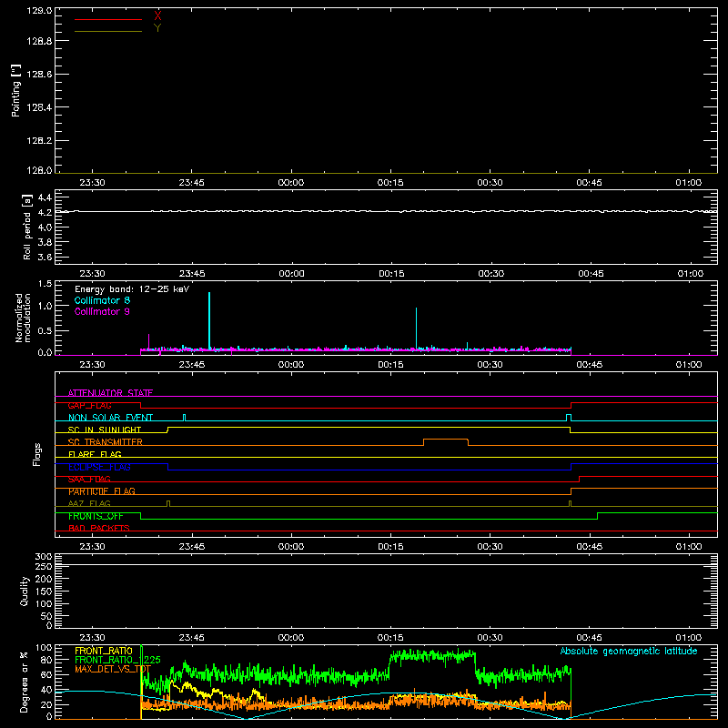Select the FRONTS_OFF flag label
The height and width of the screenshot is (728, 728).
coord(96,516)
